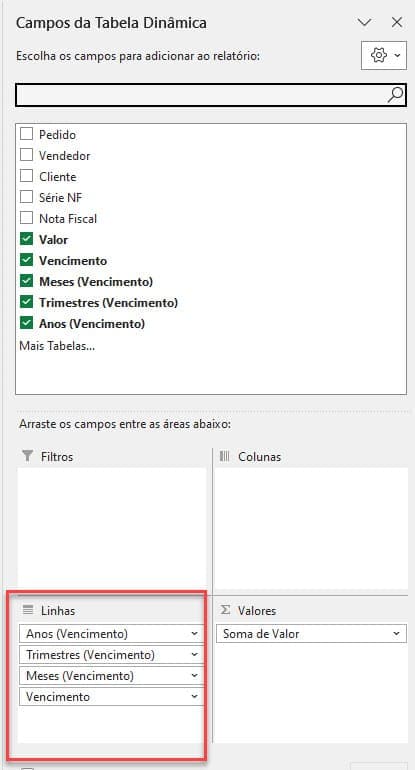Viewport: 415px width, 770px height.
Task: Click the Linhas area icon
Action: coord(28,610)
